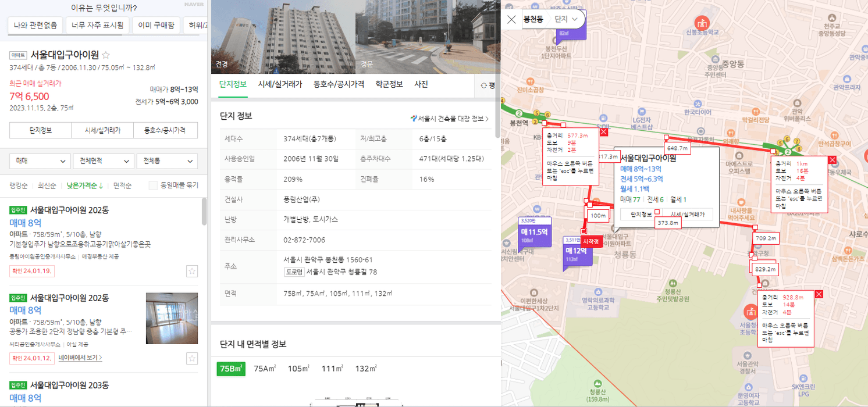Switch to the 사진 tab
Image resolution: width=868 pixels, height=407 pixels.
tap(421, 84)
